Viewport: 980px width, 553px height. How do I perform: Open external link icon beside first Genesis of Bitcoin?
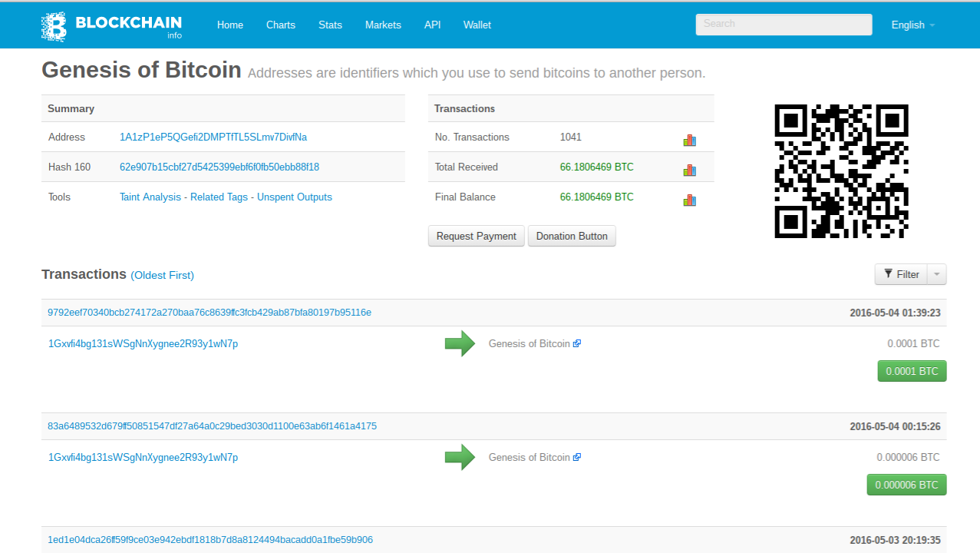click(577, 343)
